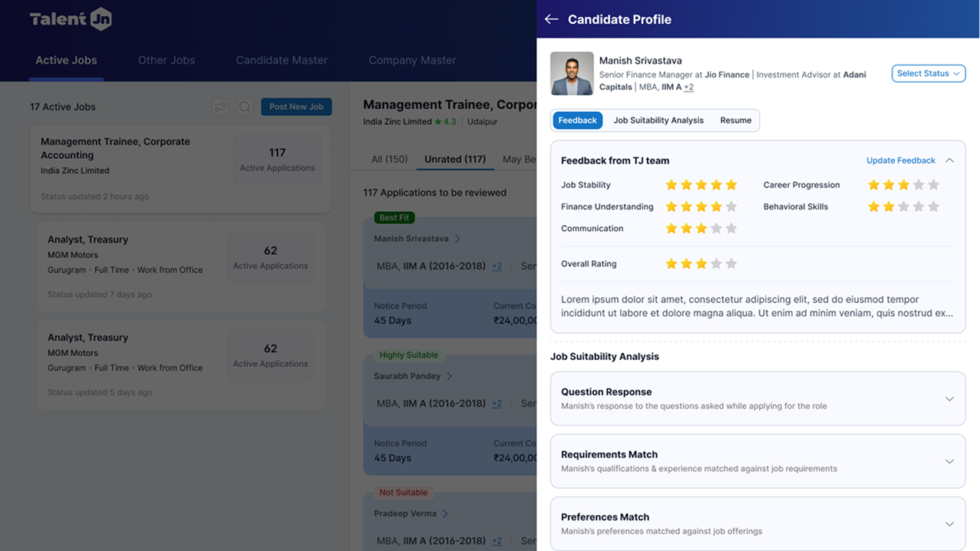Image resolution: width=980 pixels, height=551 pixels.
Task: Open the Other Jobs tab
Action: (167, 60)
